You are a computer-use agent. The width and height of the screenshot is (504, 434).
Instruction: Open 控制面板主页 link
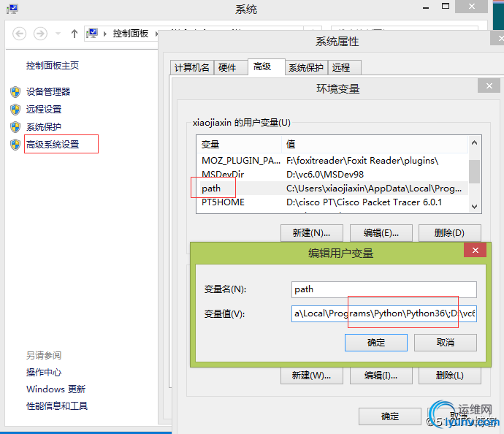pyautogui.click(x=53, y=66)
